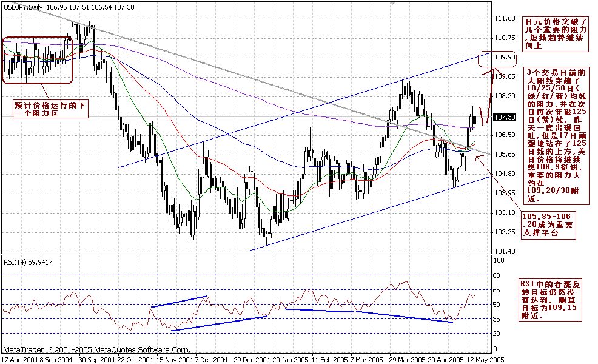Select the 103.95 price axis label
This screenshot has width=598, height=364.
[505, 193]
